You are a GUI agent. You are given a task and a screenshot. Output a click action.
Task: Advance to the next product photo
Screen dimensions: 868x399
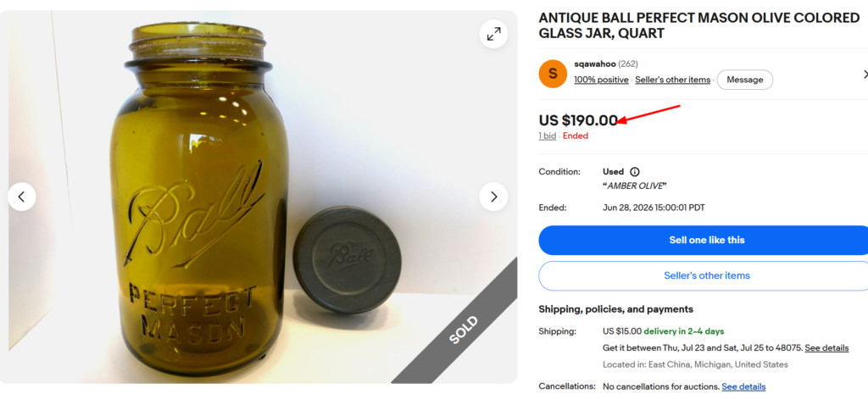493,197
